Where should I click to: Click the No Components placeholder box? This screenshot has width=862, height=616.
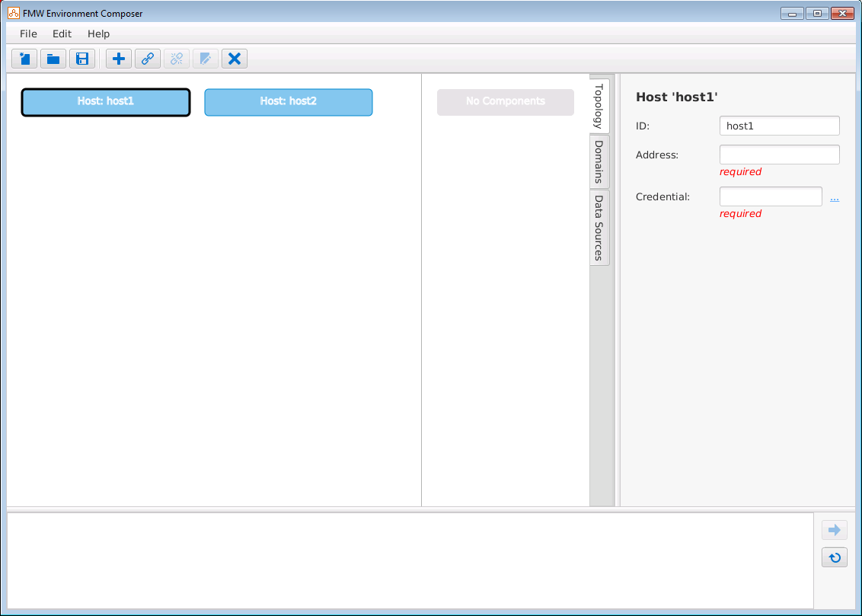[x=506, y=102]
